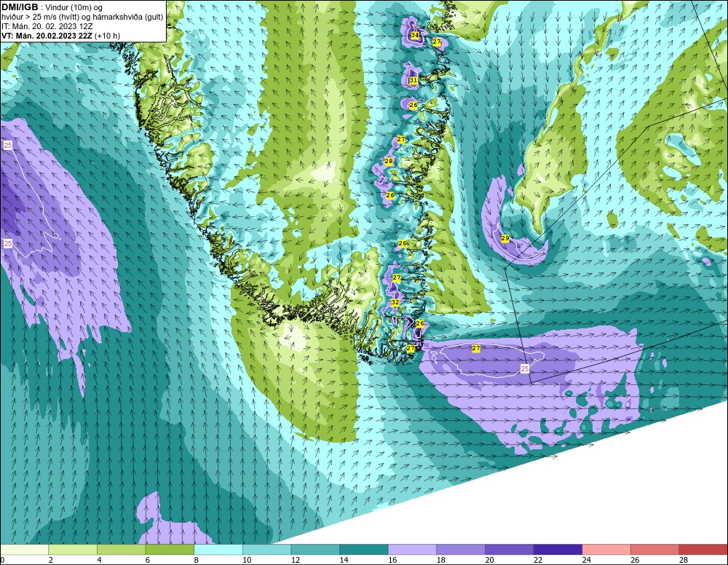Select the 2–4 m/s light green legend swatch

tap(73, 550)
